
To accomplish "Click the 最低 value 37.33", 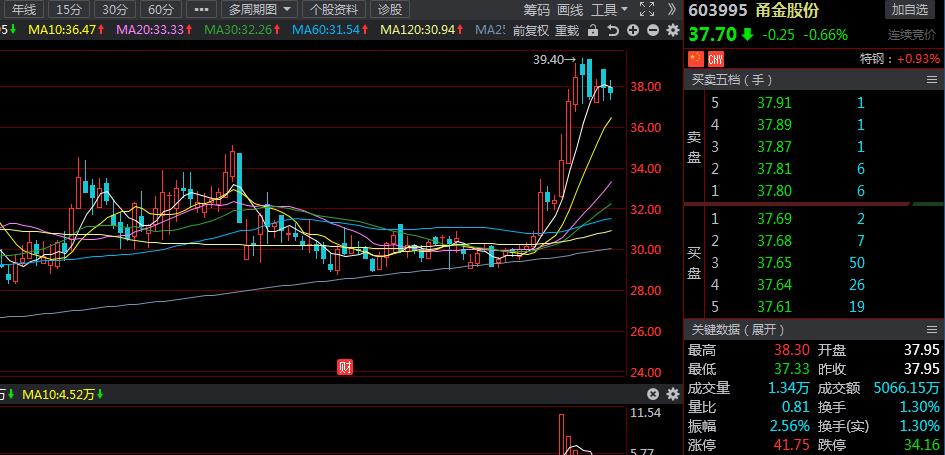I will pyautogui.click(x=791, y=368).
